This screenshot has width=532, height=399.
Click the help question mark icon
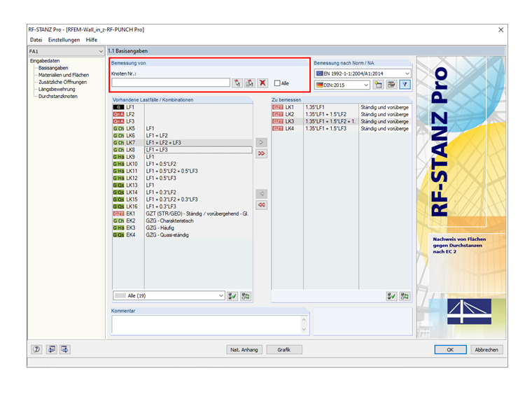click(x=36, y=349)
